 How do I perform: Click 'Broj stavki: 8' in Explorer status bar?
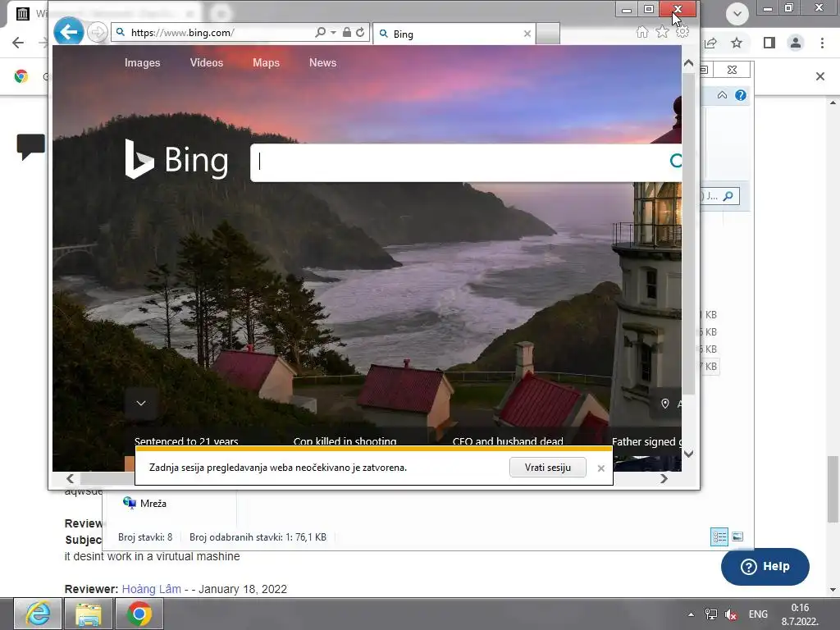(x=145, y=536)
